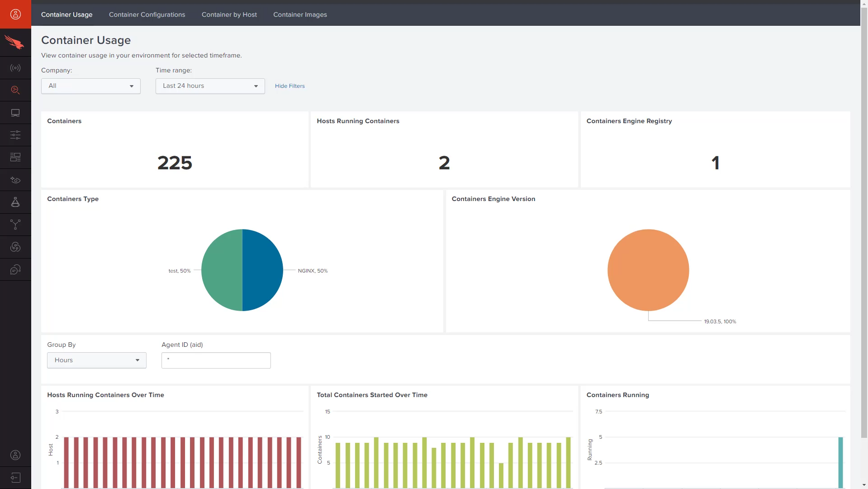Open the user account icon at sidebar top
868x489 pixels.
(15, 14)
